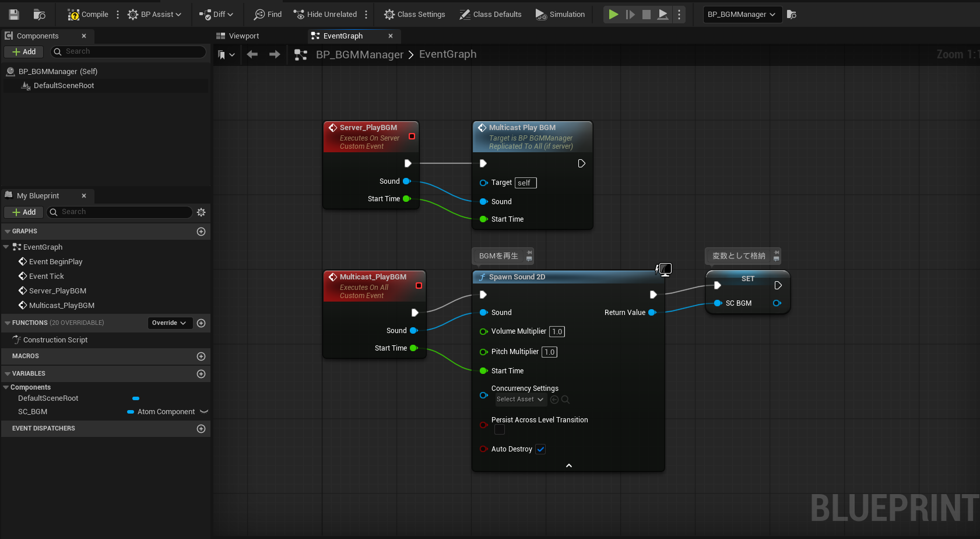This screenshot has width=980, height=539.
Task: Enable Persist Across Level Transition checkbox
Action: click(500, 430)
